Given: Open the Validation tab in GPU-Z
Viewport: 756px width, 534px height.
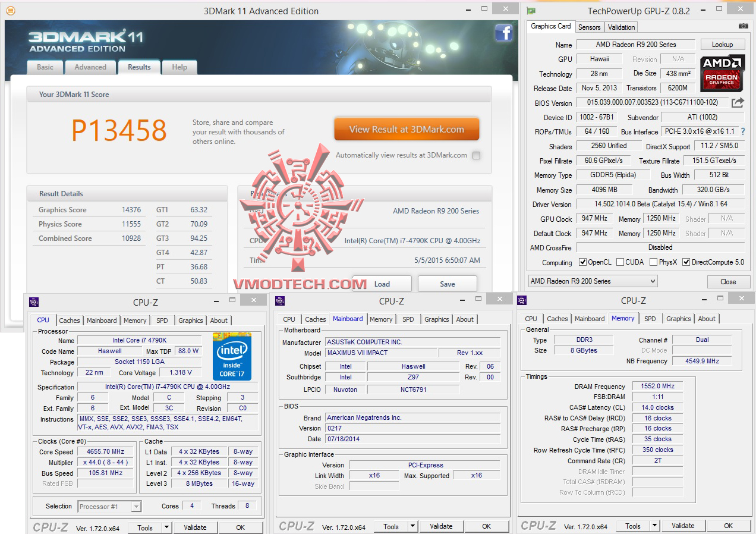Looking at the screenshot, I should (x=622, y=27).
